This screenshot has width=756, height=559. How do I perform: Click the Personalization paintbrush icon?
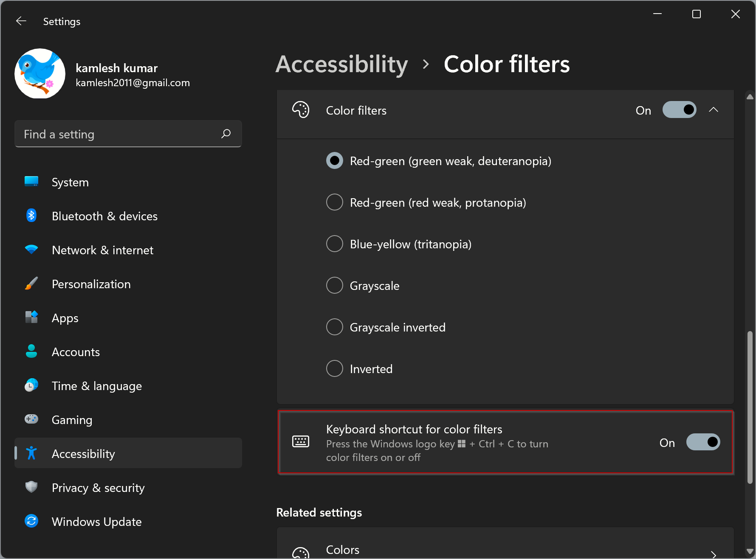[31, 284]
